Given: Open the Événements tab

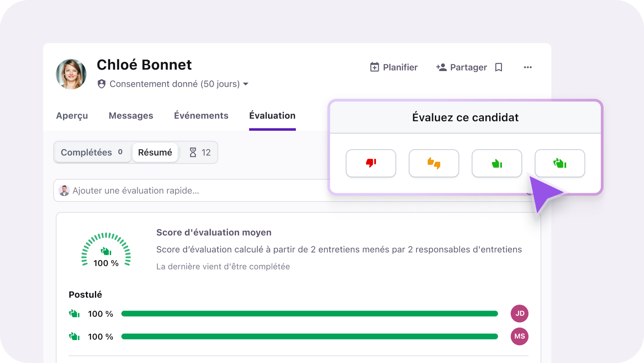Looking at the screenshot, I should click(201, 115).
